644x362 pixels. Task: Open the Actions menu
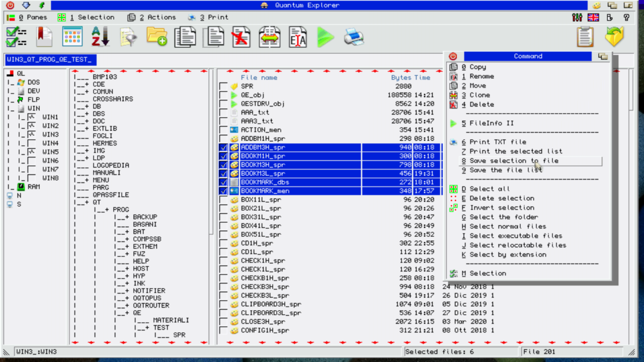click(151, 17)
